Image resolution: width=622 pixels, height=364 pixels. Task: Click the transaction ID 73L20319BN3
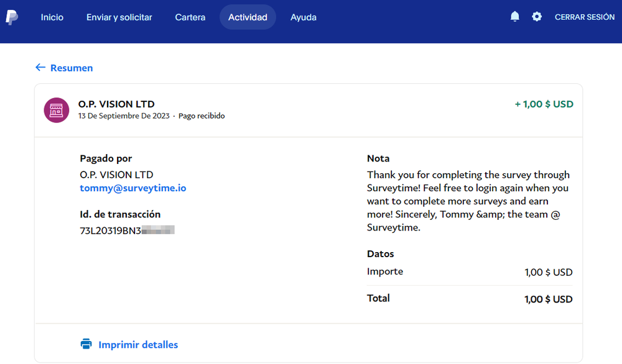pos(109,230)
